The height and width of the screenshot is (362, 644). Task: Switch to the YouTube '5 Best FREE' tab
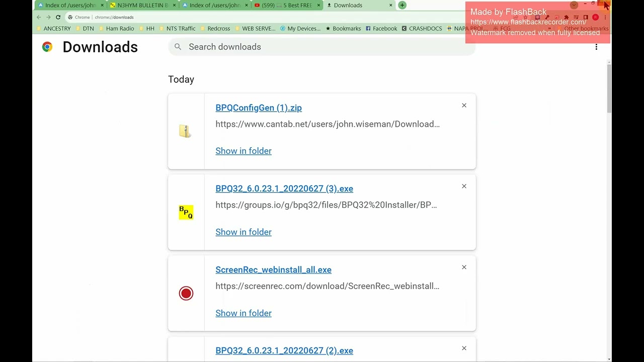tap(288, 6)
